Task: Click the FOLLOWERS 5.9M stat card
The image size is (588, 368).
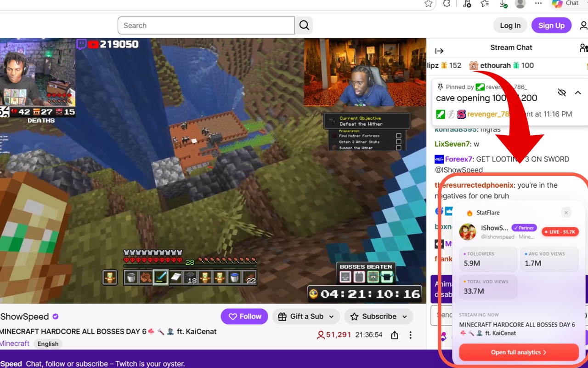Action: tap(488, 259)
